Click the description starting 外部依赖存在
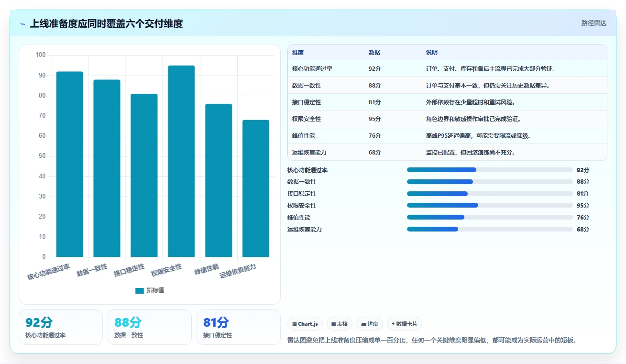 [471, 102]
